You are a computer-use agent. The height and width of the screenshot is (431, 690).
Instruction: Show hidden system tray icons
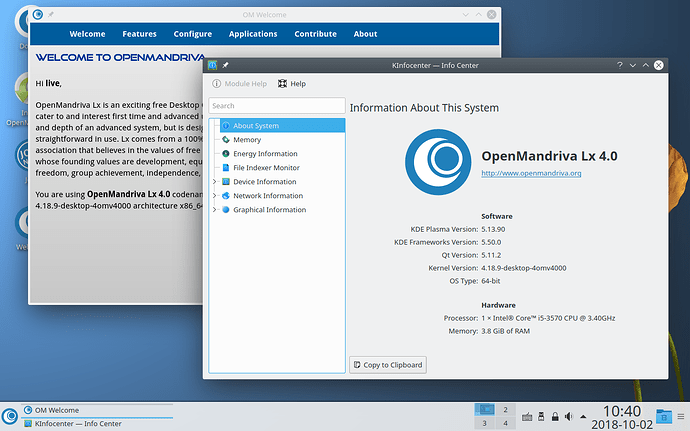pyautogui.click(x=583, y=416)
